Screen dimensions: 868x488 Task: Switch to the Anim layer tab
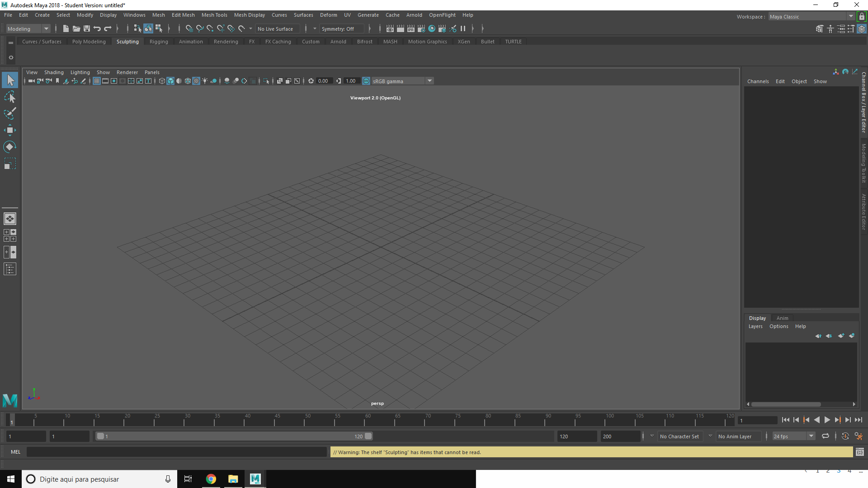tap(782, 318)
